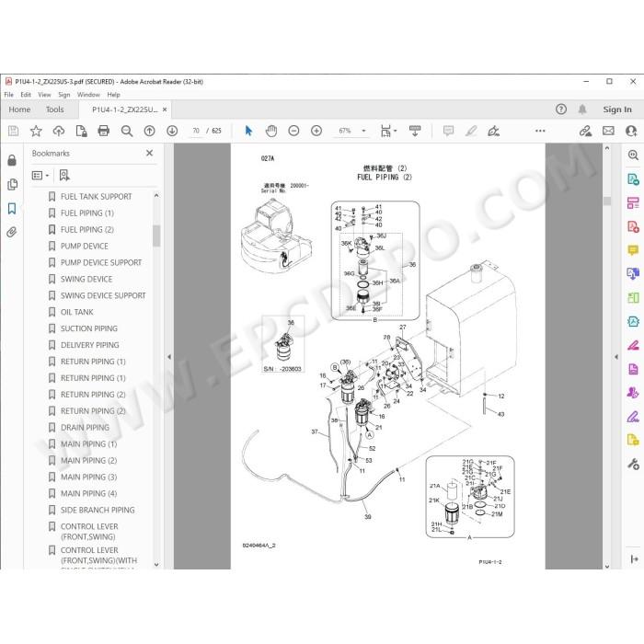Viewport: 644px width, 644px height.
Task: Collapse the left navigation pane
Action: [x=169, y=357]
